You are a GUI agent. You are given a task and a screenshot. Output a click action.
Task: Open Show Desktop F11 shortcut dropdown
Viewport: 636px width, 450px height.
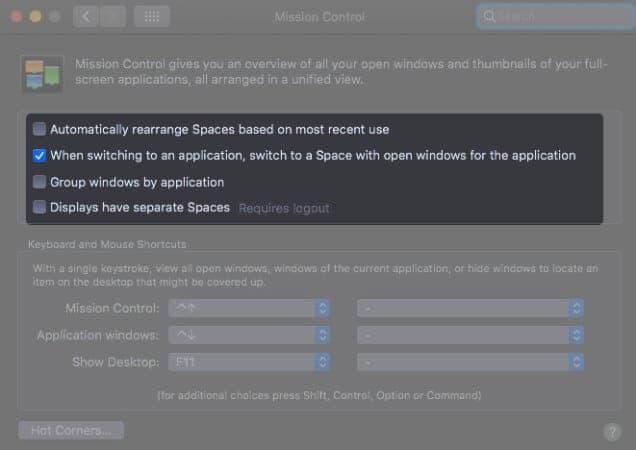[249, 362]
